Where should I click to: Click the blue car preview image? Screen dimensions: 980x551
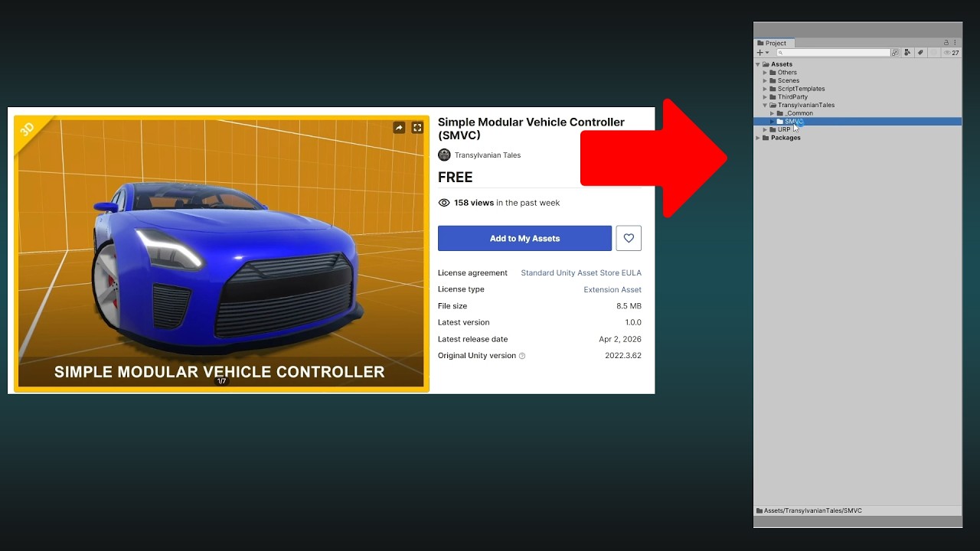point(221,253)
